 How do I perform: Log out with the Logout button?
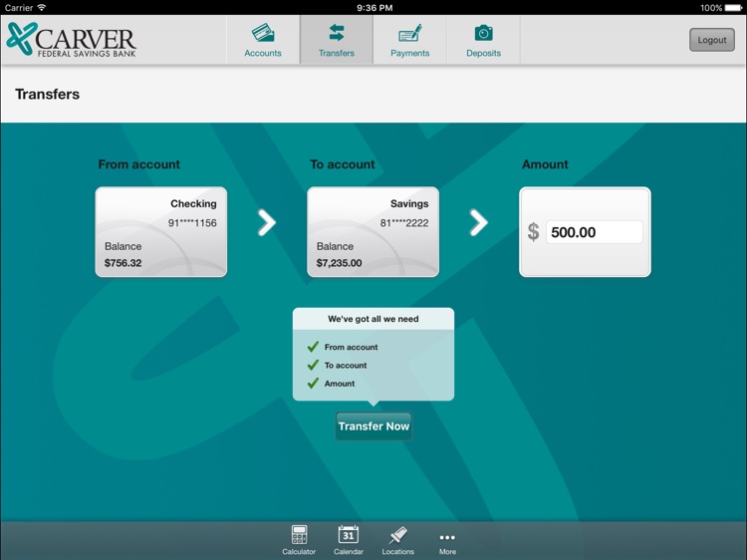click(x=712, y=40)
